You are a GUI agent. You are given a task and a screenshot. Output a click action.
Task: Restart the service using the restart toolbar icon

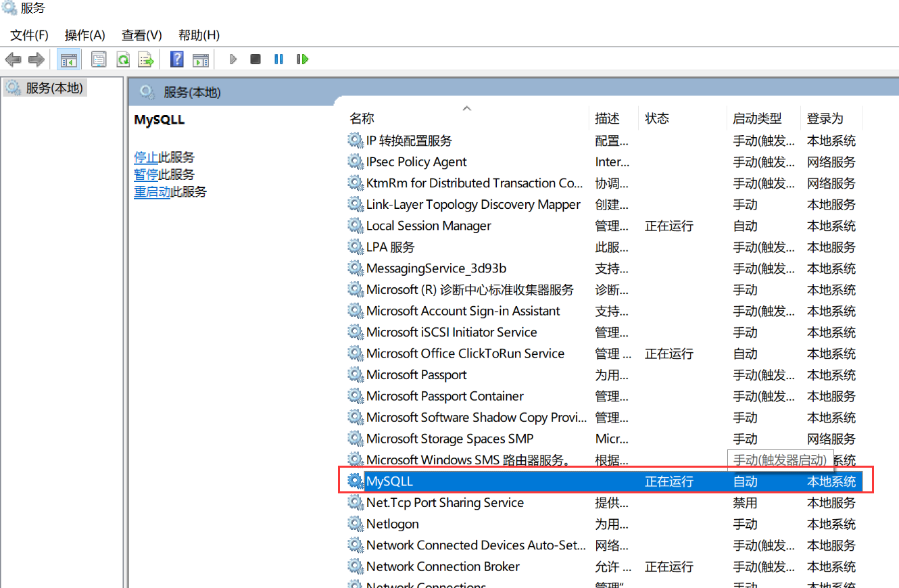click(301, 59)
